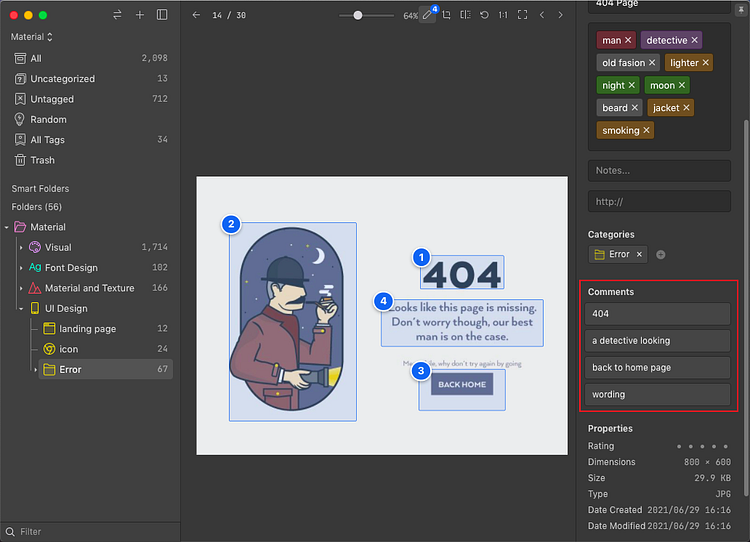Click the pin icon in inspector corner

[741, 9]
